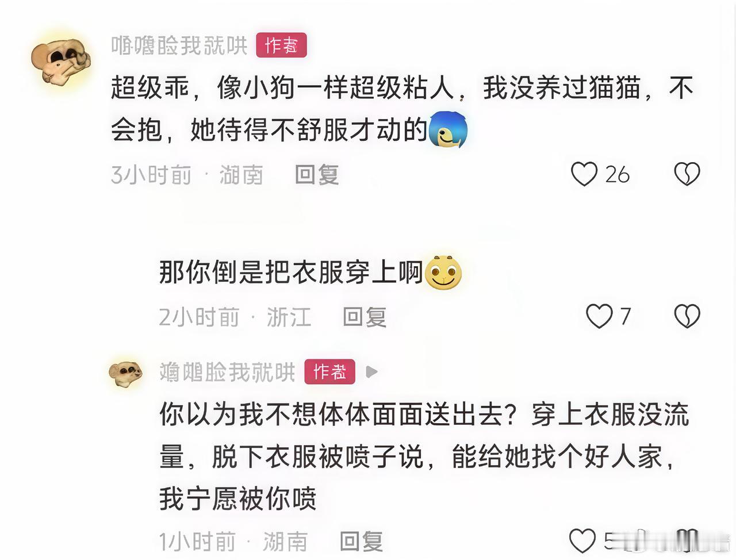Tap 回复 under the author's 湖南 reply
The image size is (736, 560).
click(361, 542)
